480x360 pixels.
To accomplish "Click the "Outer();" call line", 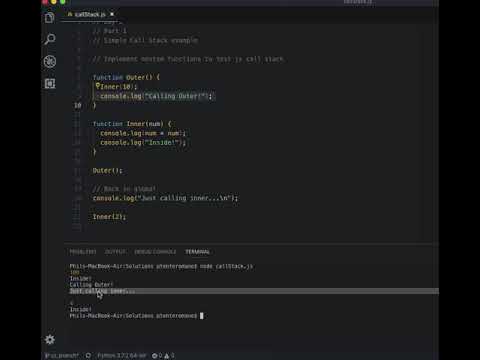I will coord(107,171).
